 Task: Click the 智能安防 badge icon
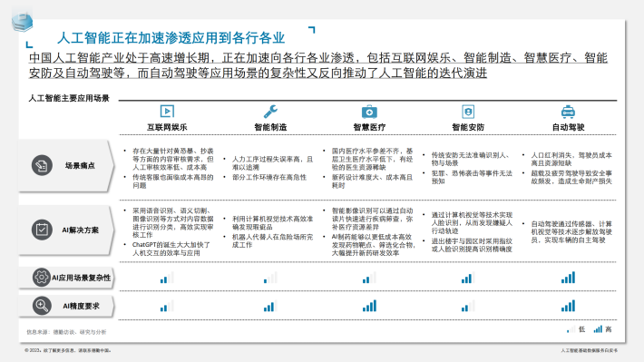[468, 112]
